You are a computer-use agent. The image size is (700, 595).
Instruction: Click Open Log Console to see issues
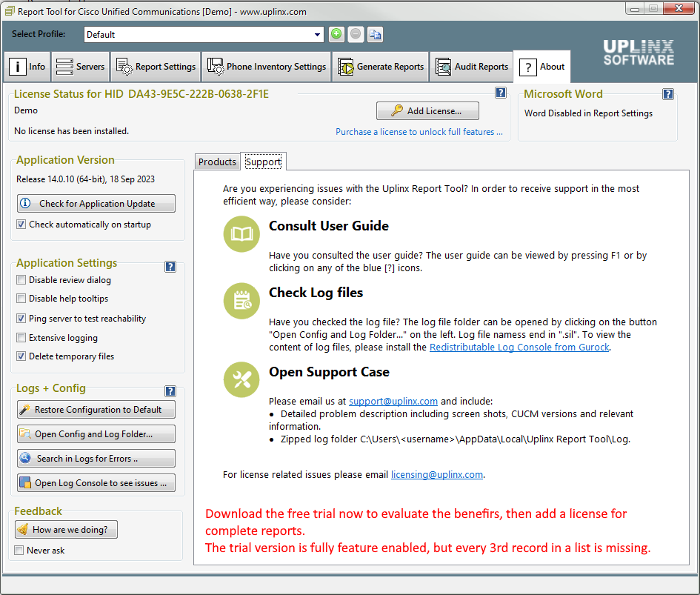(x=96, y=483)
